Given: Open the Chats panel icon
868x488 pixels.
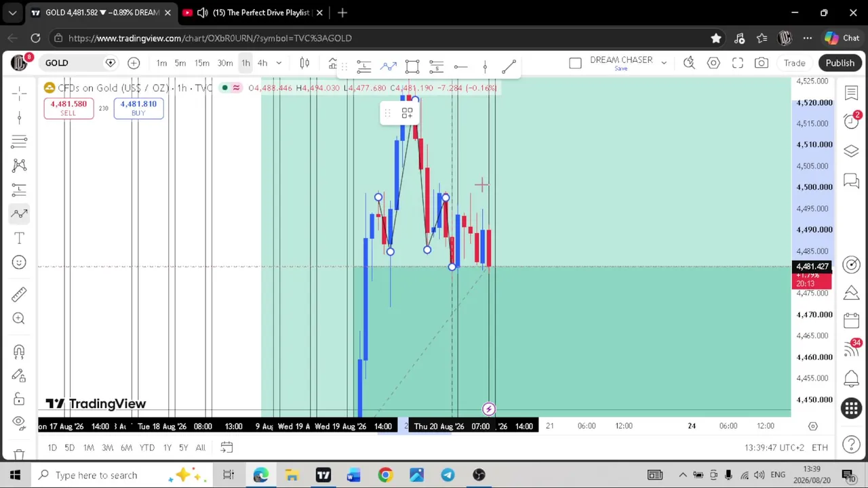Looking at the screenshot, I should 851,180.
